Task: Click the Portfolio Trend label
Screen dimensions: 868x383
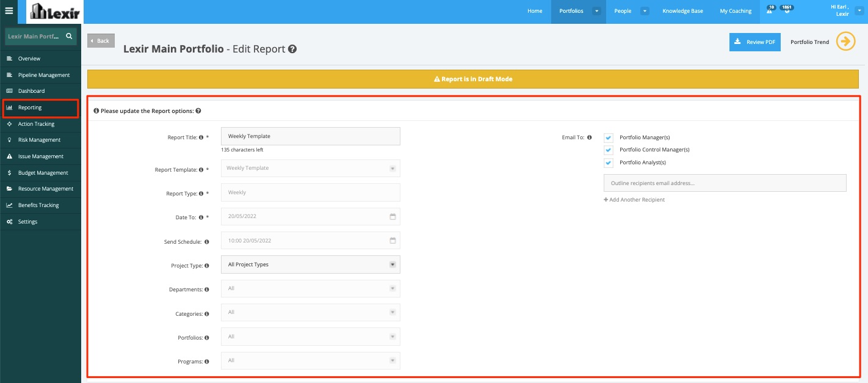Action: coord(809,42)
